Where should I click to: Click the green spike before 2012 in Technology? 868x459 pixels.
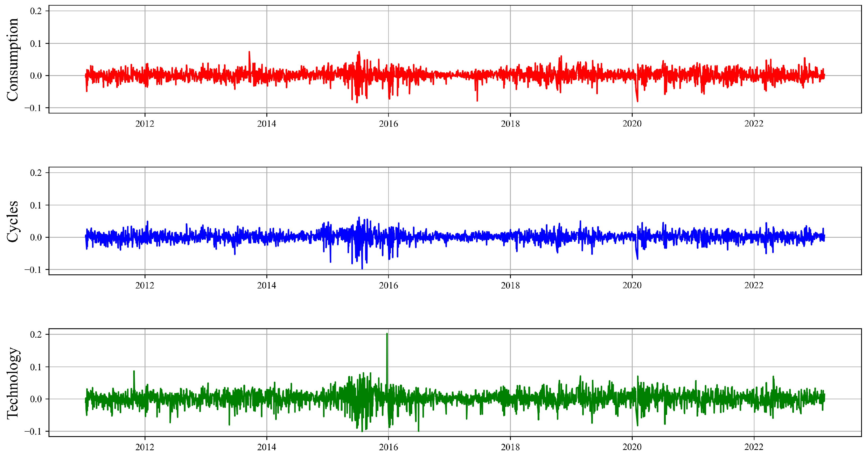click(134, 376)
